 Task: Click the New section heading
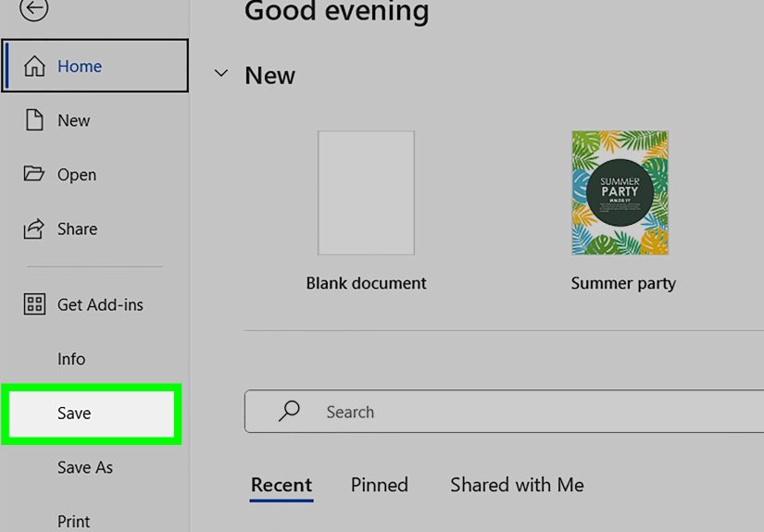coord(269,76)
